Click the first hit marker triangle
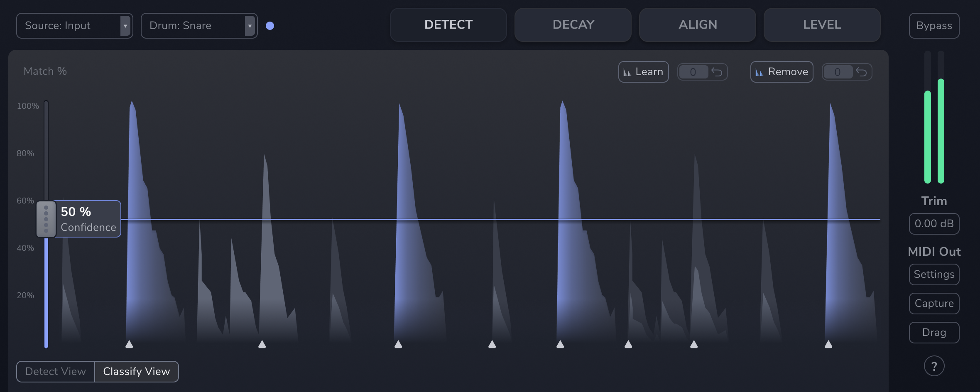This screenshot has width=980, height=392. 129,344
